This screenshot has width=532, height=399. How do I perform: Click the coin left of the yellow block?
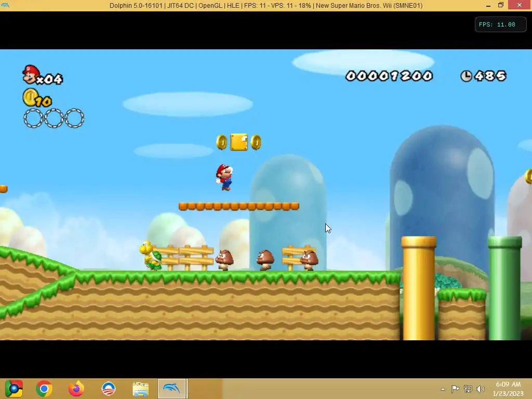tap(221, 142)
